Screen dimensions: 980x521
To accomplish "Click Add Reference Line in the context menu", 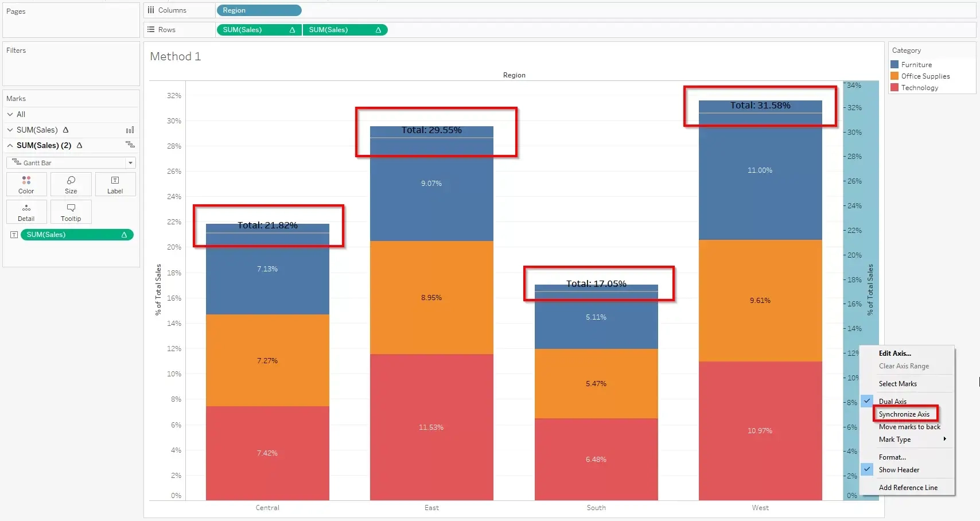I will 908,487.
